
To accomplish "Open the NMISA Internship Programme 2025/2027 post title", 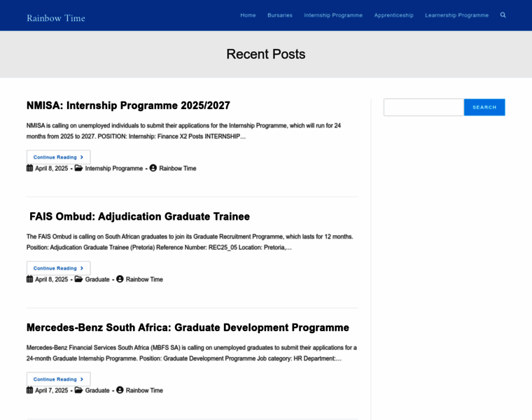I will (128, 106).
